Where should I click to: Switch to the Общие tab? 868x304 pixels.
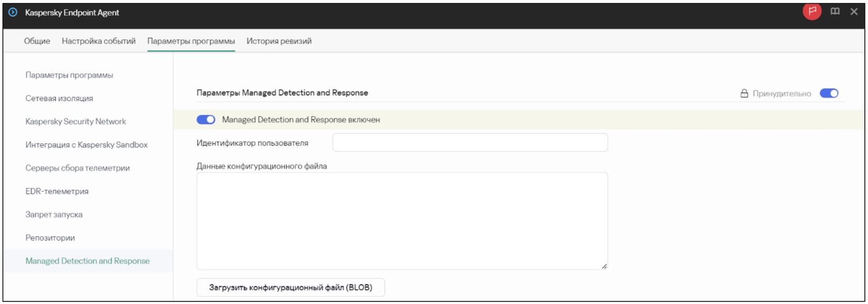[37, 41]
